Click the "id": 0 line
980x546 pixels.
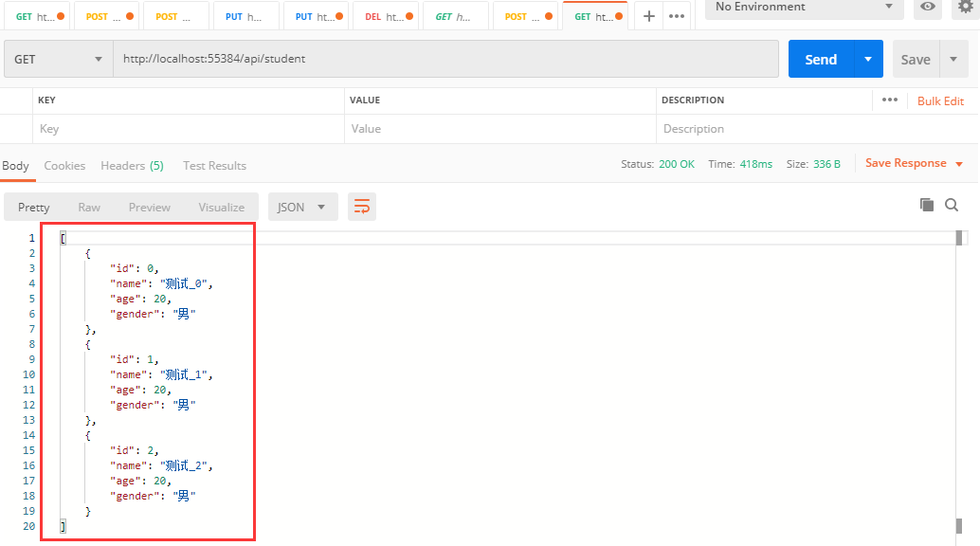pyautogui.click(x=135, y=268)
